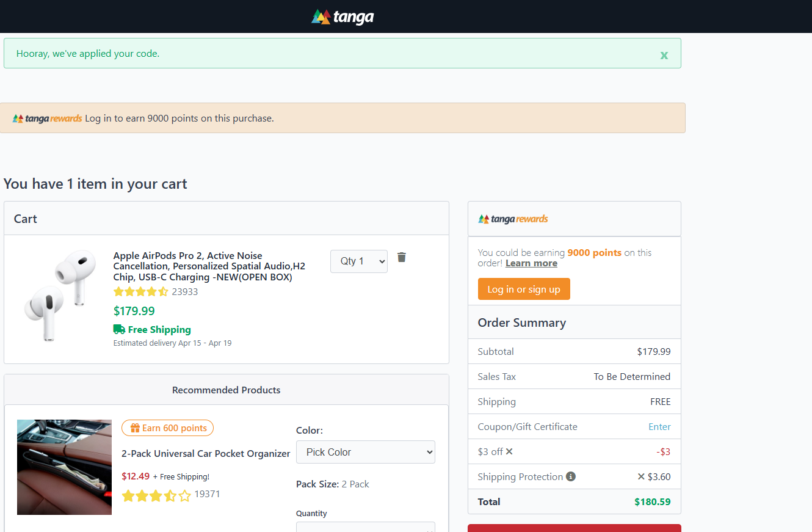Click the '$12.49' organizer price
Viewport: 812px width, 532px height.
click(136, 476)
